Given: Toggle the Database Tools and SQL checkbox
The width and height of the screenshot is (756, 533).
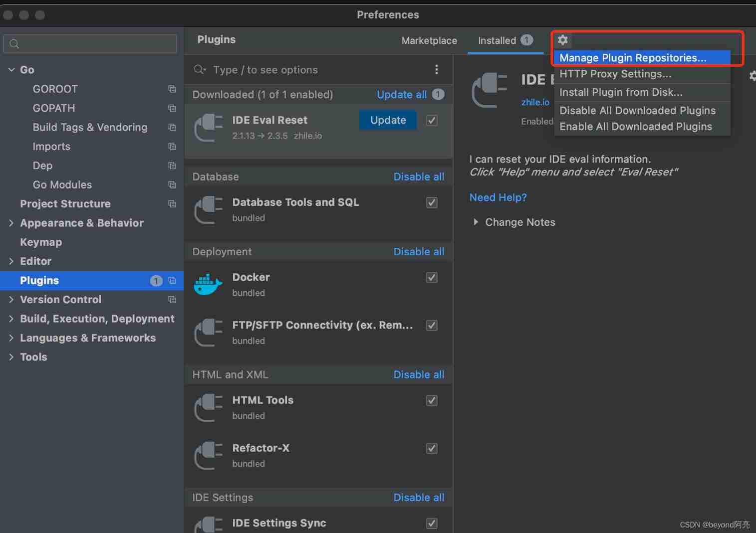Looking at the screenshot, I should (x=432, y=202).
